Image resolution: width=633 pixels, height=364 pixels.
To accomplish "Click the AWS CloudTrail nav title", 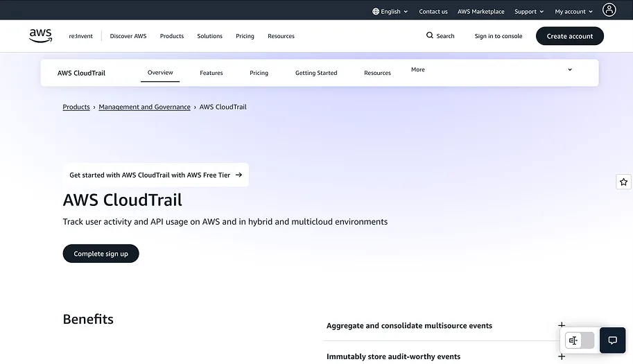I will tap(81, 73).
